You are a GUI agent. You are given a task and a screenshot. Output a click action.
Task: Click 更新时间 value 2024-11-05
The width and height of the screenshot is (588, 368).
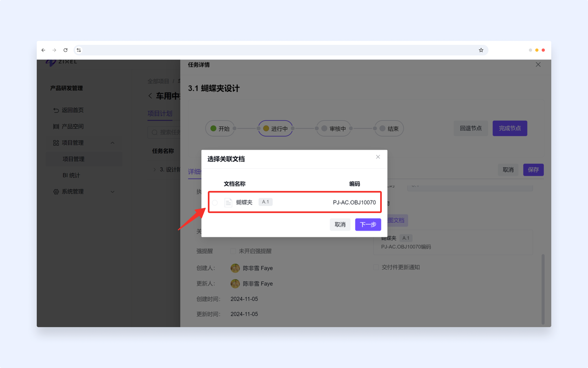[244, 314]
